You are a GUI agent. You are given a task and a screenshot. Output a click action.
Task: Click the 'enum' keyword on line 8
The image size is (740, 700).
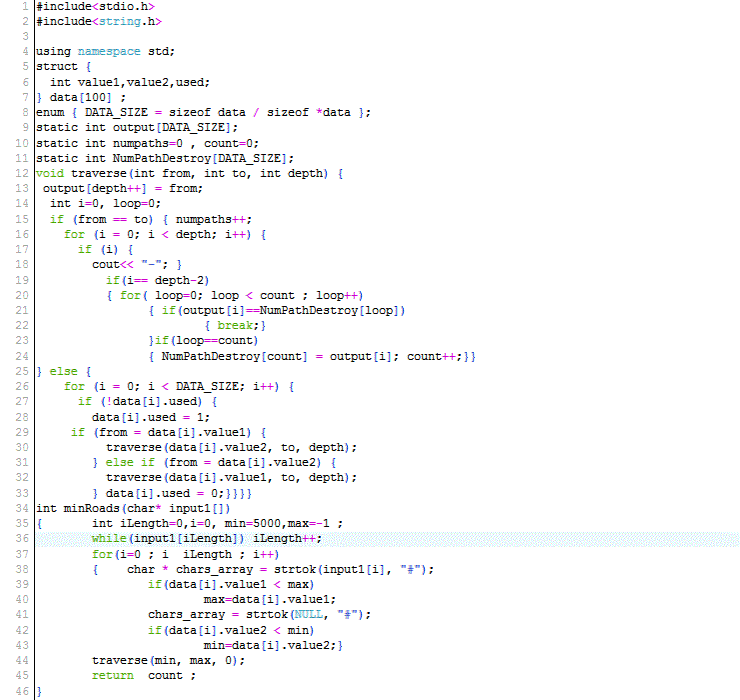coord(50,112)
